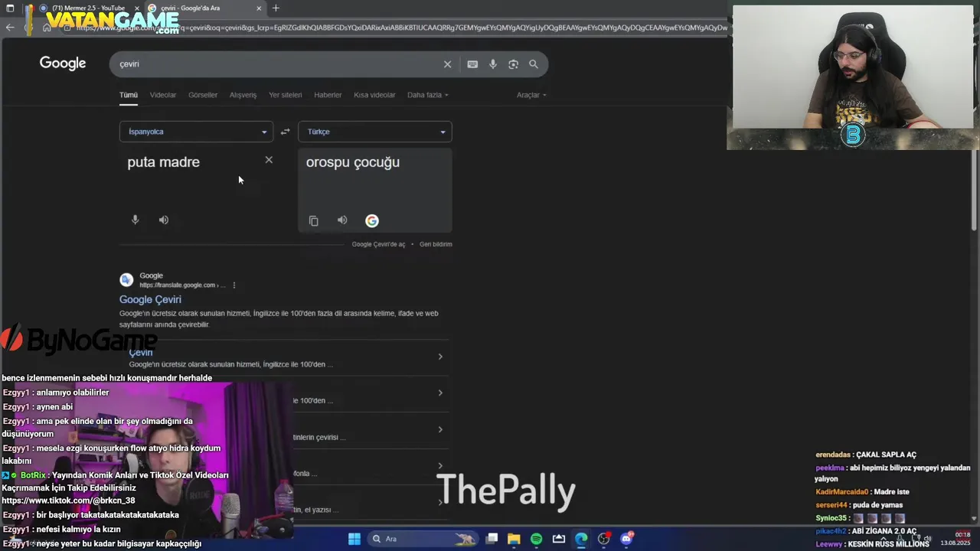This screenshot has width=980, height=551.
Task: Click the taskbar clock and date
Action: [956, 539]
